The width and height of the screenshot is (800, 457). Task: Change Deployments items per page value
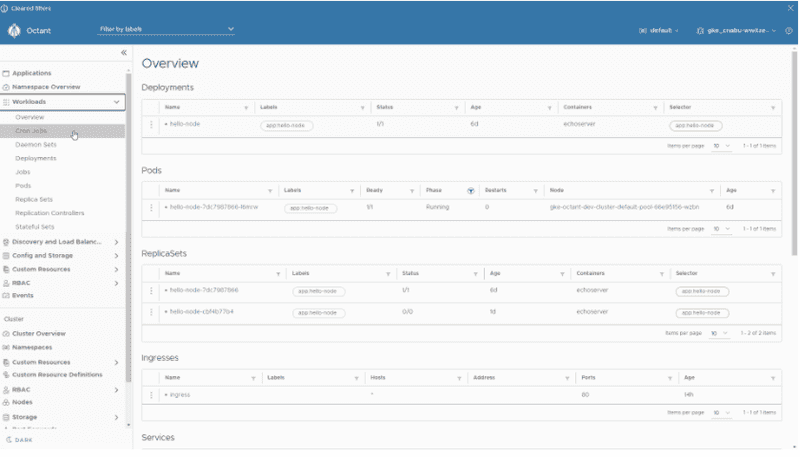point(721,145)
